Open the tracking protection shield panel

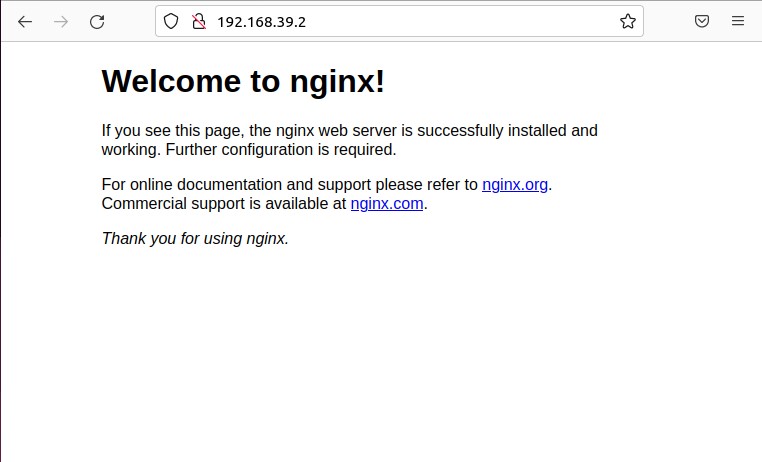(172, 21)
